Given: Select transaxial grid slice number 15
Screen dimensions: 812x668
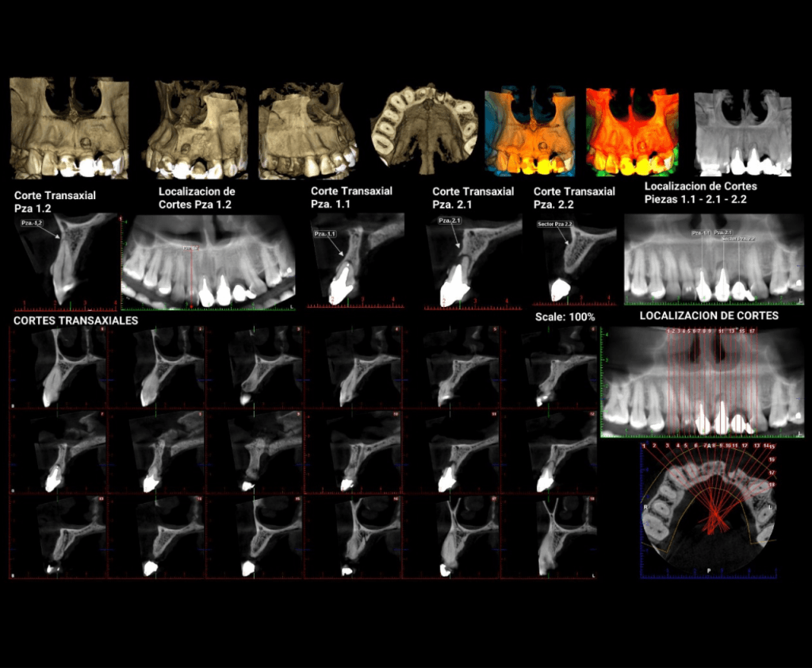Looking at the screenshot, I should pos(255,537).
